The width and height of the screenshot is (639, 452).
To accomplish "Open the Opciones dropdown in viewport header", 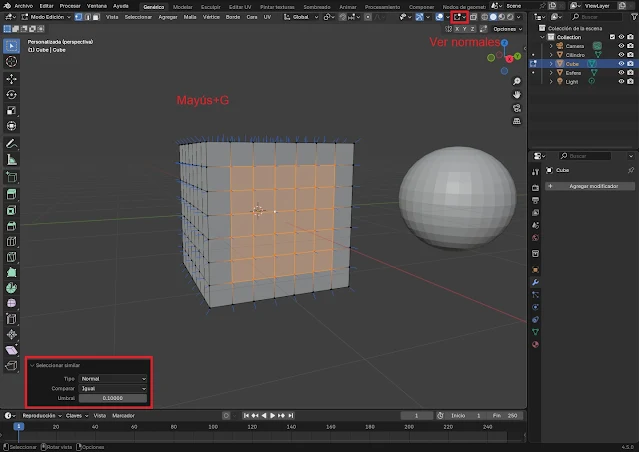I will tap(507, 29).
